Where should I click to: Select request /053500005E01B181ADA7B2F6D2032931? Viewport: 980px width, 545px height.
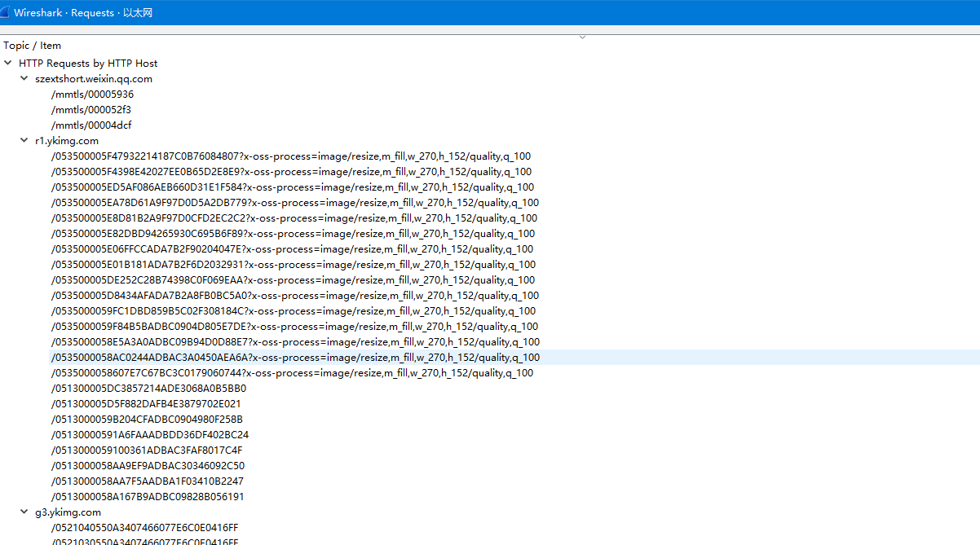294,265
